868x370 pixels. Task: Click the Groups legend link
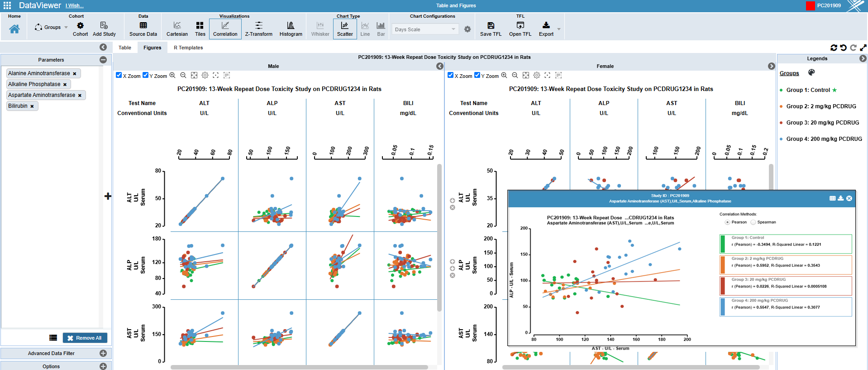789,73
